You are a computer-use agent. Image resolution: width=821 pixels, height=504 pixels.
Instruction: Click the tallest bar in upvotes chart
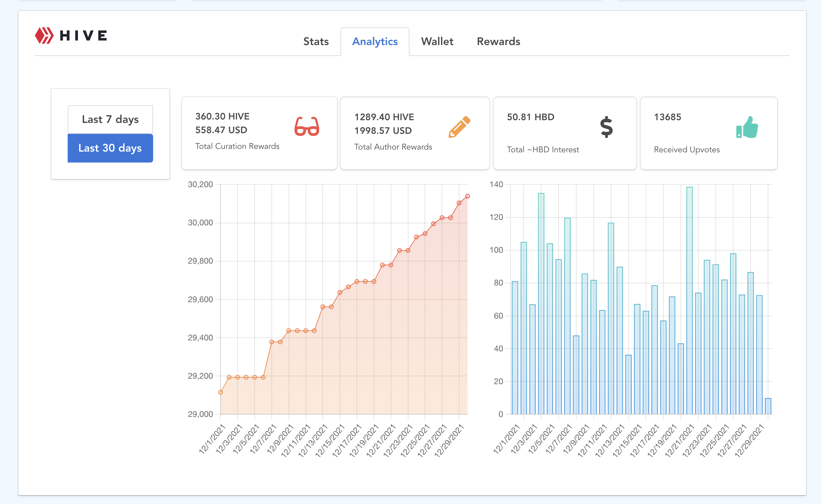(689, 300)
